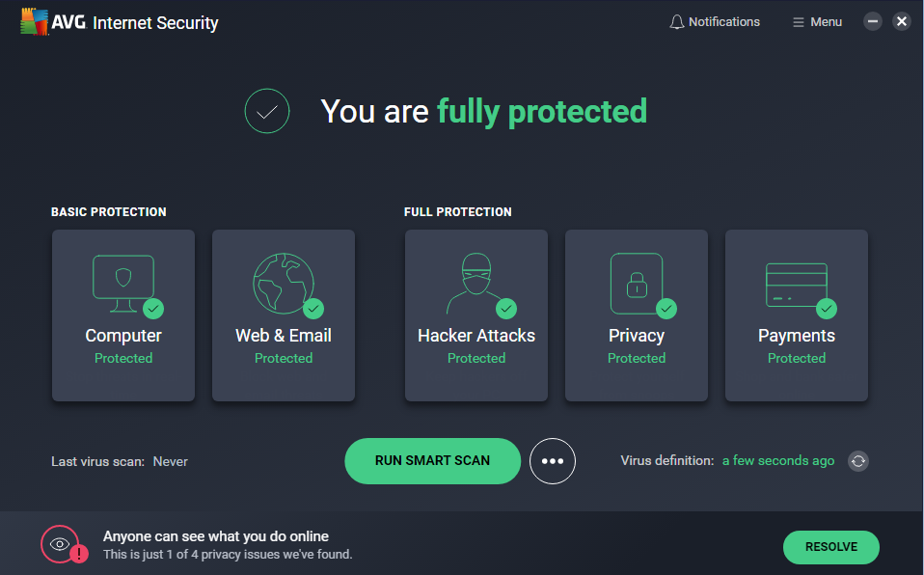
Task: Click the Resolve button for privacy issues
Action: pos(830,546)
